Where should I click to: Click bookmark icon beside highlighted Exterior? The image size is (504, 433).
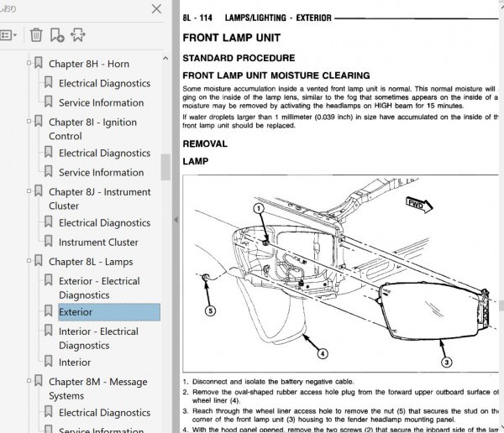[49, 311]
